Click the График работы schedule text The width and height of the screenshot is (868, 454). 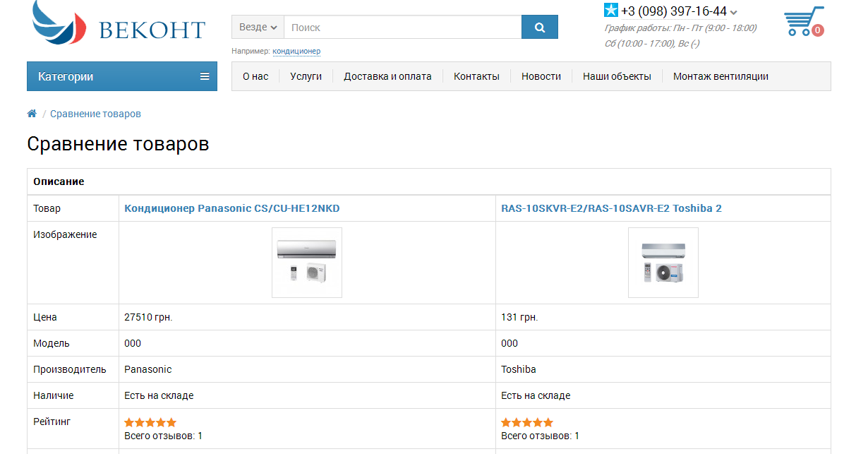click(680, 35)
